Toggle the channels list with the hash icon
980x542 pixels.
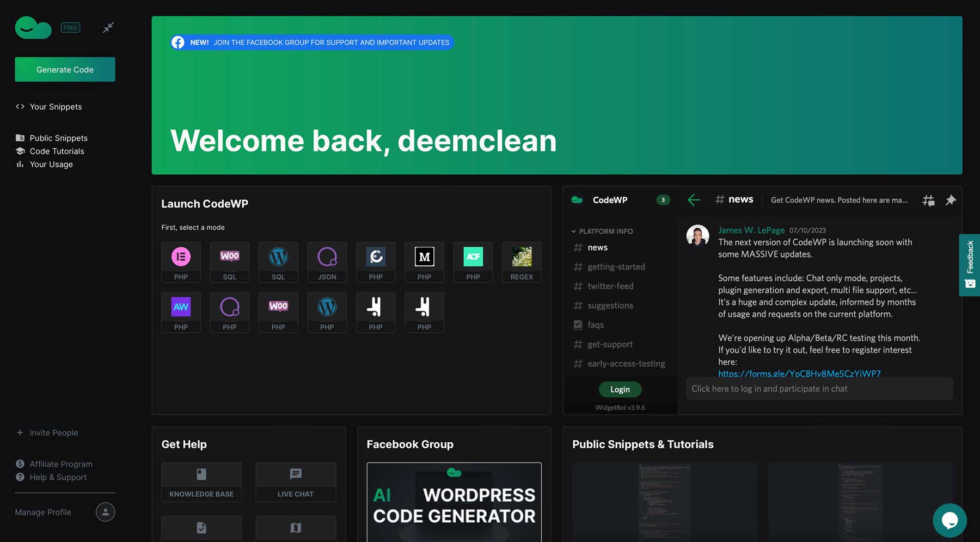pos(928,200)
